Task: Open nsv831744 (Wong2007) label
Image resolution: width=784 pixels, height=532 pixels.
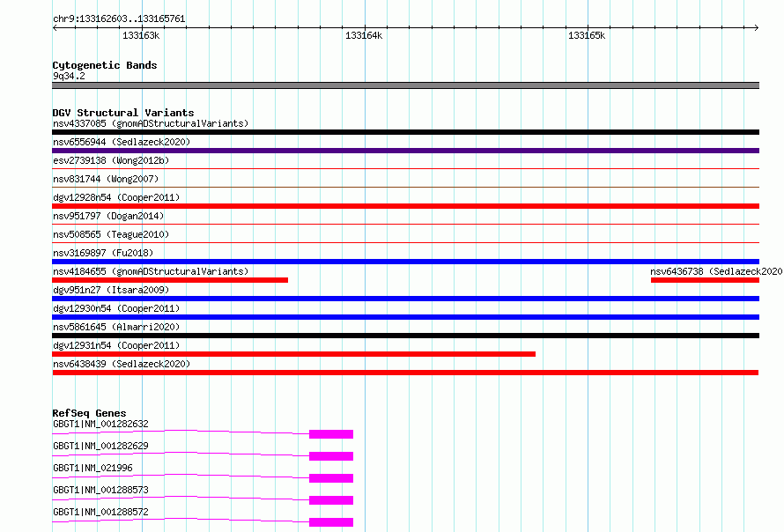Action: point(106,179)
